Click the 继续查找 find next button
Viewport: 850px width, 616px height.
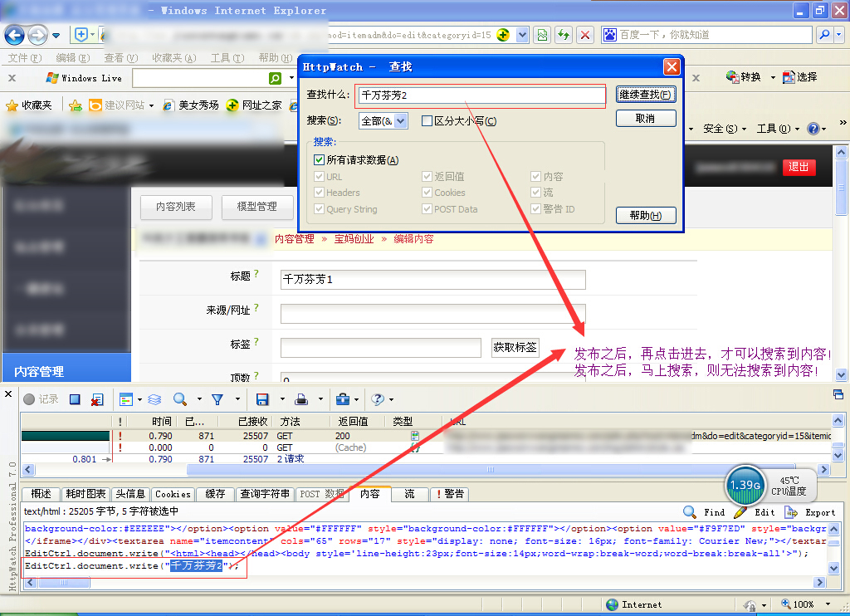pyautogui.click(x=645, y=95)
